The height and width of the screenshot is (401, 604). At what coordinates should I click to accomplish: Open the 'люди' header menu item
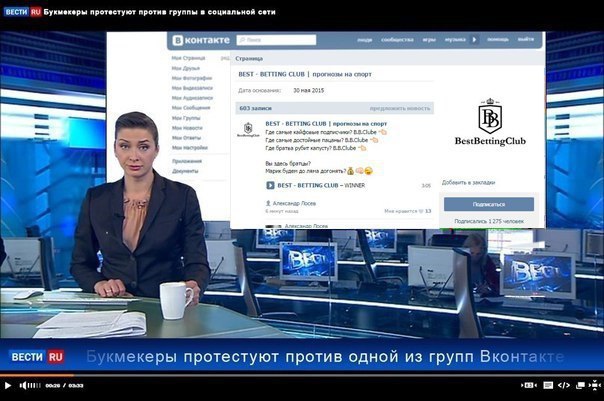(364, 40)
